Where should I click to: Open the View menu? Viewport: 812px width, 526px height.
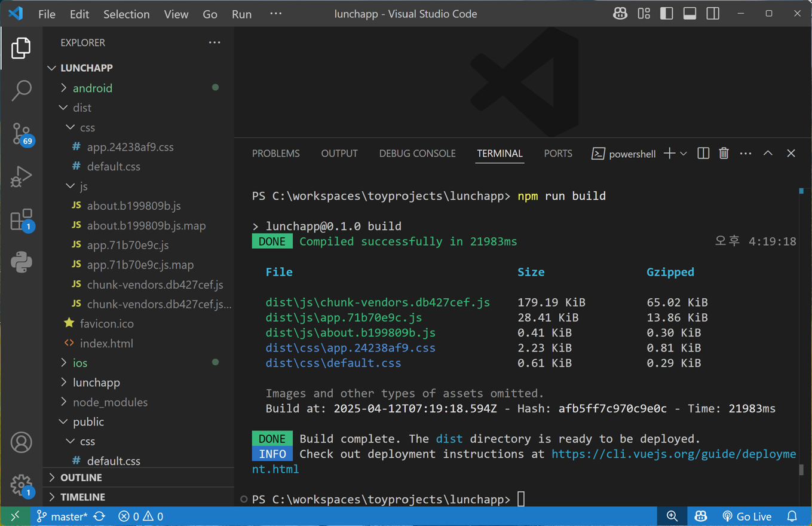point(176,14)
